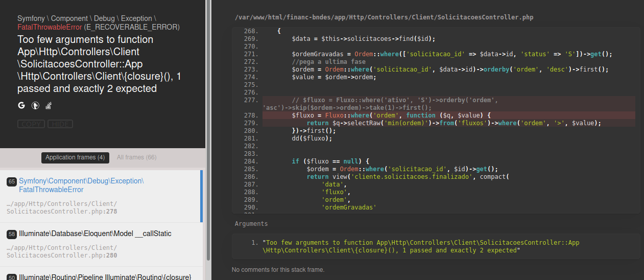
Task: Click the Arguments section heading
Action: click(251, 224)
